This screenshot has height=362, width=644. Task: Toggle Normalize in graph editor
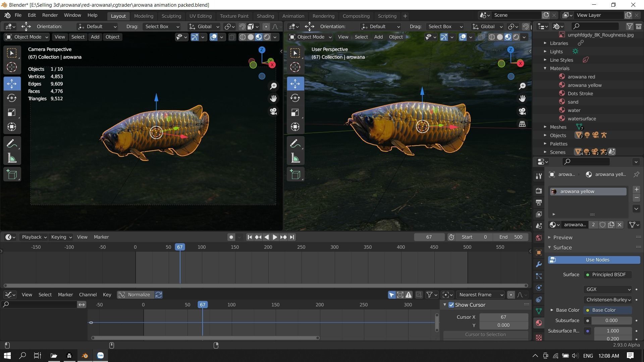(135, 295)
